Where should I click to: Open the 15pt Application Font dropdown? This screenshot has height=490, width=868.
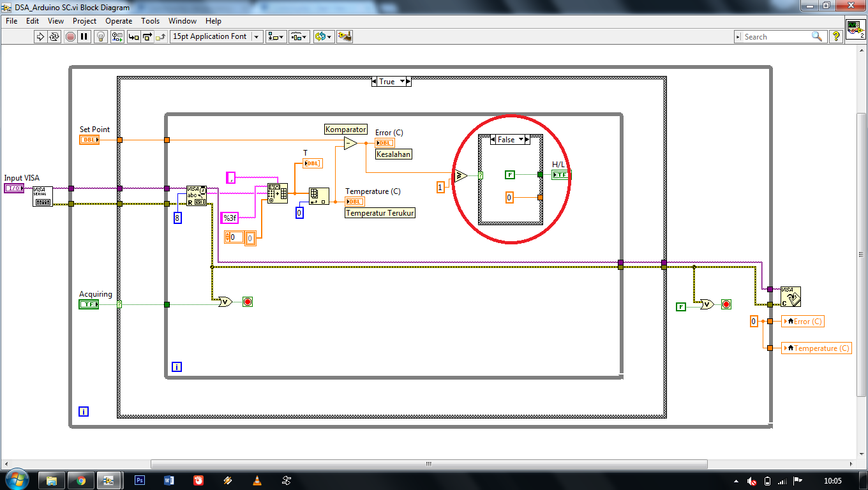tap(216, 36)
